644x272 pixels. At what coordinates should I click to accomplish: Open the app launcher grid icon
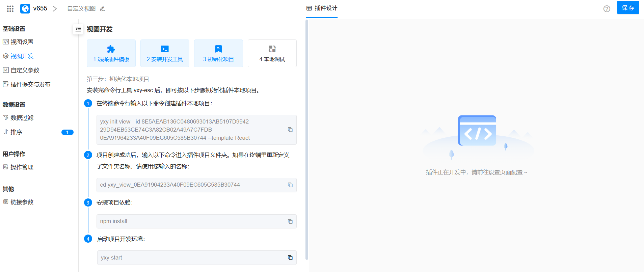click(10, 9)
